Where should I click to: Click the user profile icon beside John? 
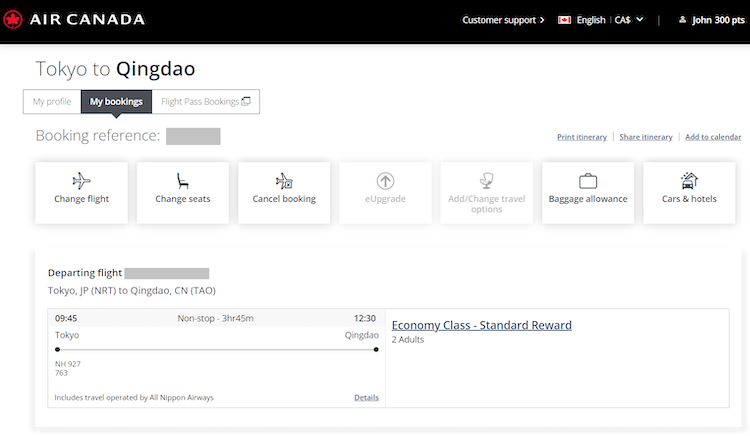[x=683, y=19]
